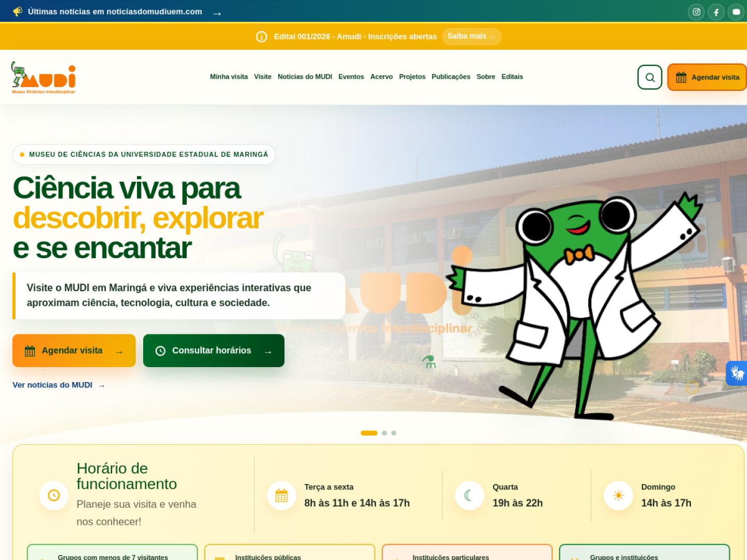The image size is (747, 560).
Task: Open Grupos com menos de 7 visitantes card
Action: pyautogui.click(x=113, y=552)
